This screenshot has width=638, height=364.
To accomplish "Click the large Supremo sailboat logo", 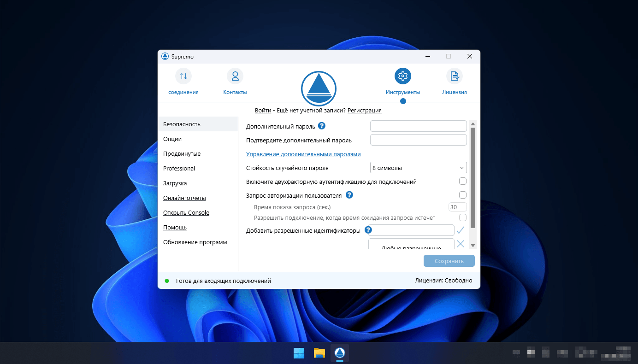I will pyautogui.click(x=319, y=88).
